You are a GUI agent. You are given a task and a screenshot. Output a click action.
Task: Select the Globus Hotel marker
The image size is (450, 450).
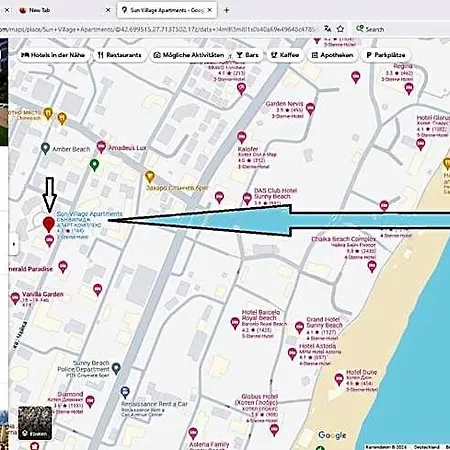[274, 430]
